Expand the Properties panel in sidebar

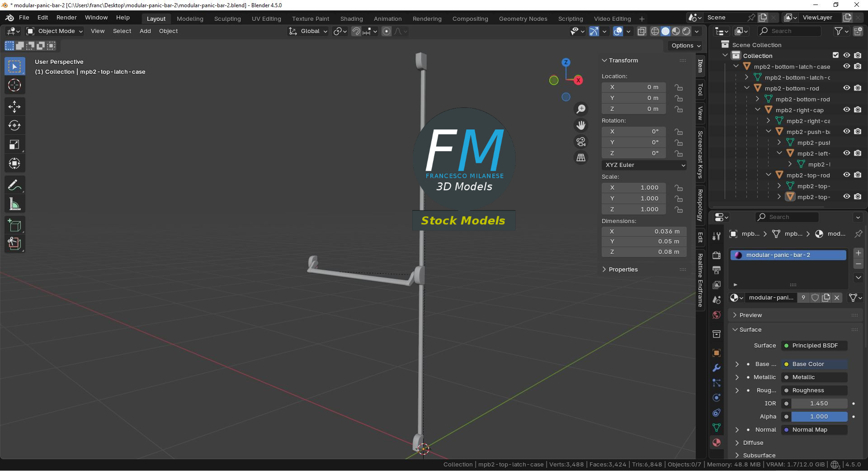pos(604,270)
